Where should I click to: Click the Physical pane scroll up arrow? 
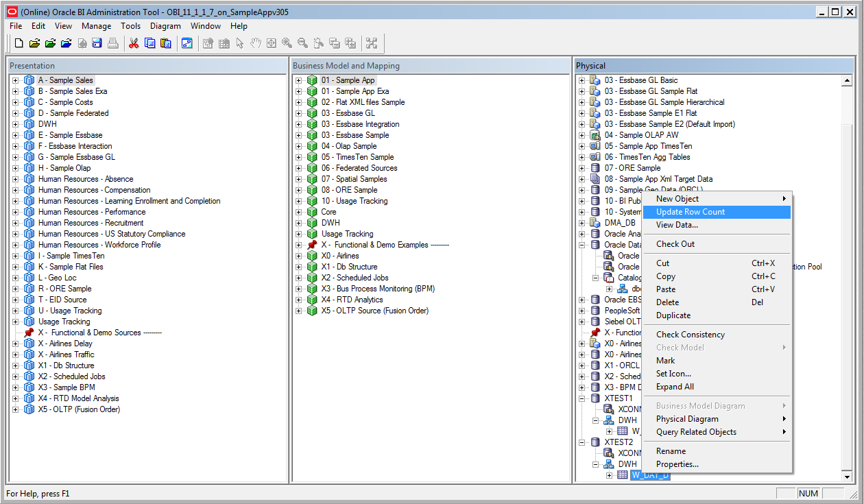tap(847, 81)
